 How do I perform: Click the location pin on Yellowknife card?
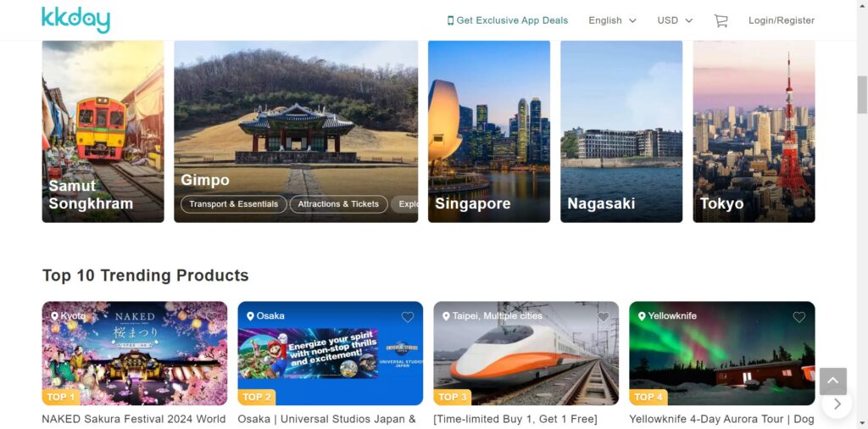642,316
